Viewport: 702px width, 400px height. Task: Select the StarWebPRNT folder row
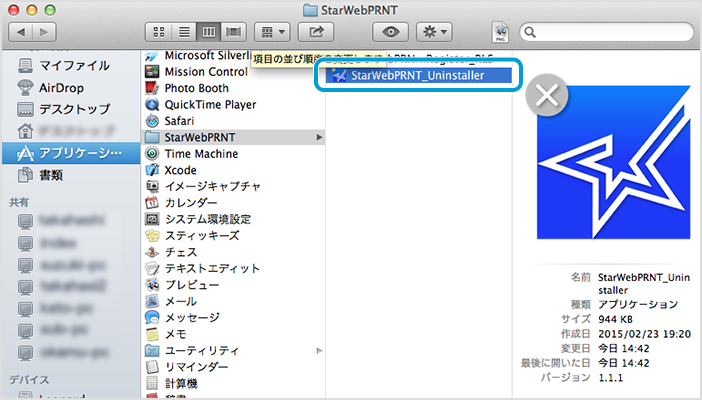[x=233, y=137]
